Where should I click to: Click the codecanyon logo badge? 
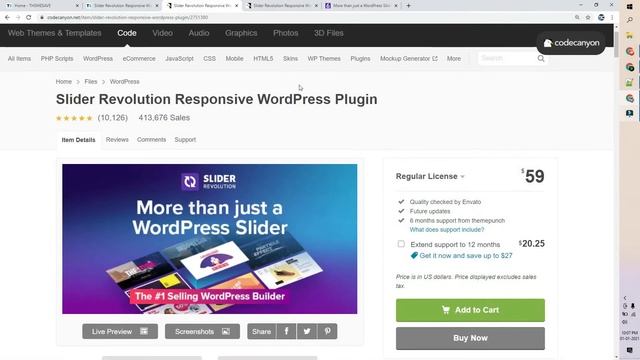(x=571, y=43)
